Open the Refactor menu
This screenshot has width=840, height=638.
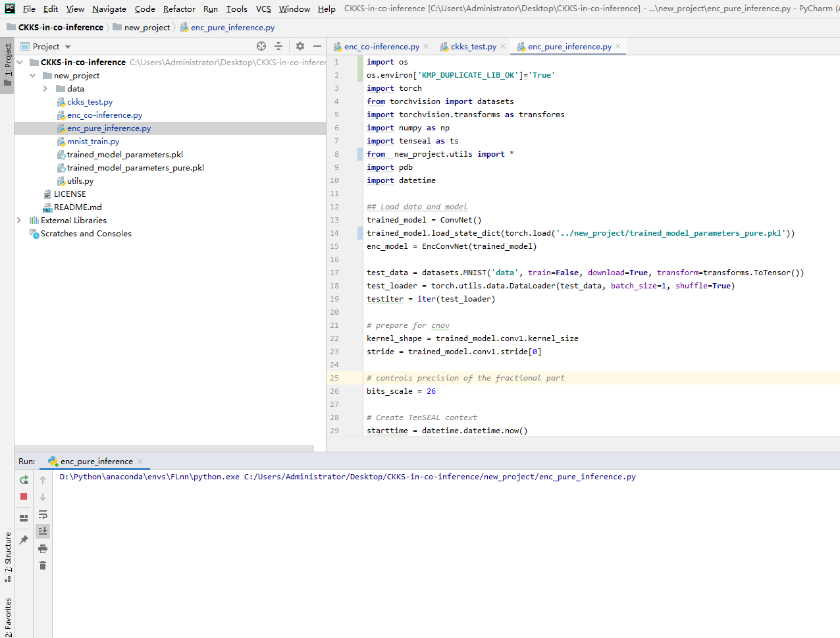[x=179, y=9]
